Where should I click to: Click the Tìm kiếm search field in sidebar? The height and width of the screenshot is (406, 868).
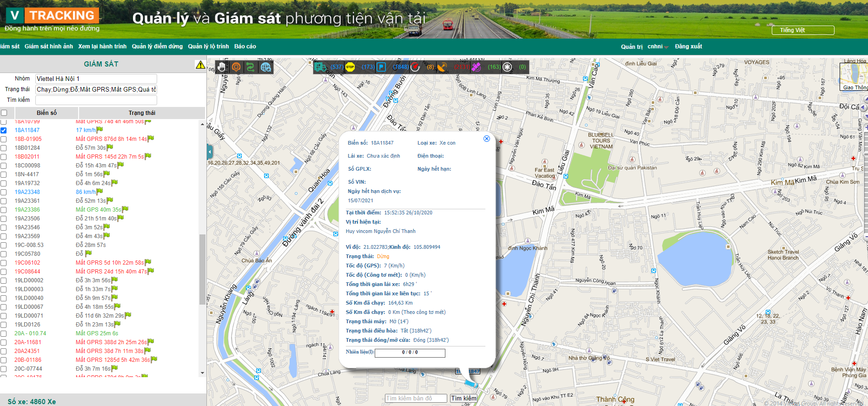(96, 100)
